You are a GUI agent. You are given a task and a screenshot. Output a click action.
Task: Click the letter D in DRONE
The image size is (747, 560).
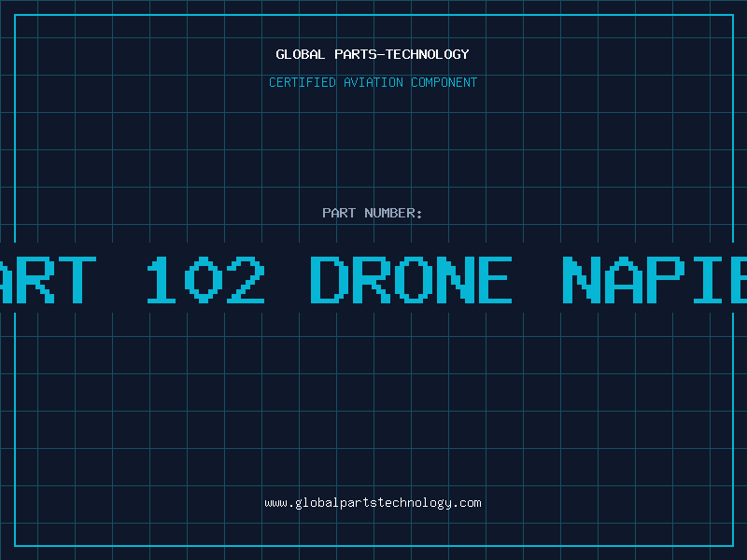pos(329,280)
